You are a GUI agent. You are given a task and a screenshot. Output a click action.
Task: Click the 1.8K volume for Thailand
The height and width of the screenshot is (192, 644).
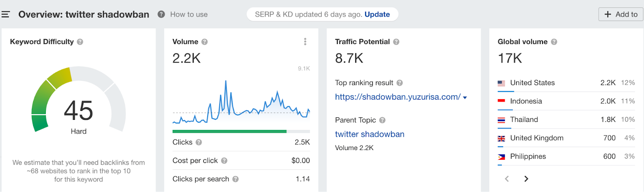[x=608, y=119]
